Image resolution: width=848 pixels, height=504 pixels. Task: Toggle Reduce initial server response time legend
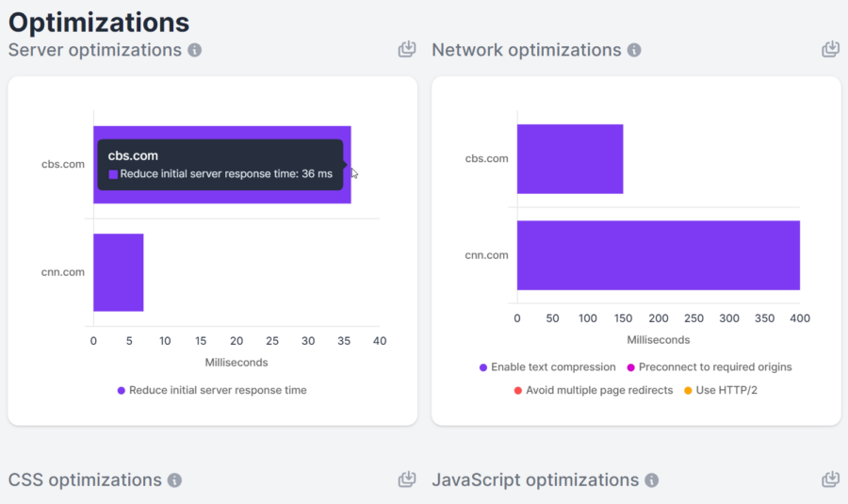click(x=212, y=390)
